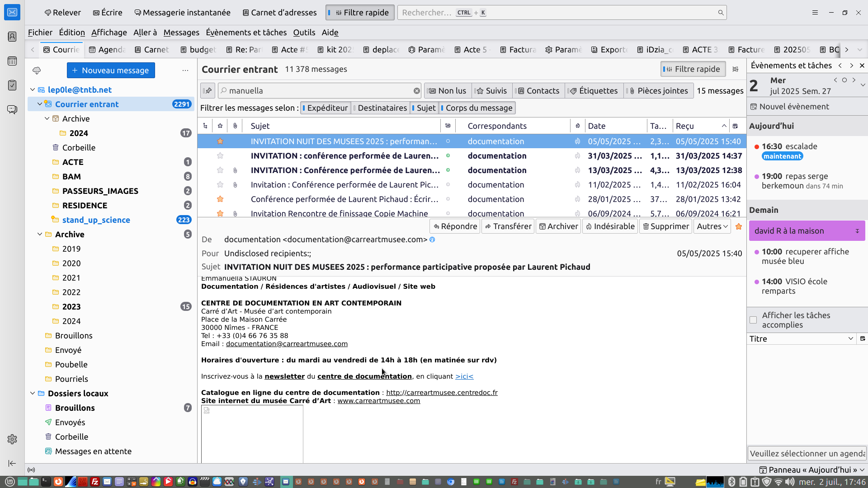Open the Autres dropdown menu
The image size is (868, 488).
712,226
